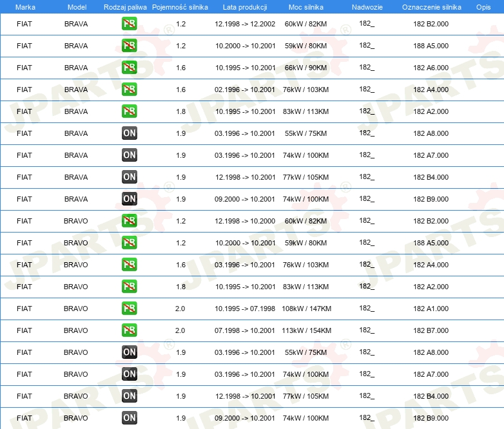The width and height of the screenshot is (504, 429).
Task: Click body code 182_ in BRAVA 60kW row
Action: (x=367, y=23)
